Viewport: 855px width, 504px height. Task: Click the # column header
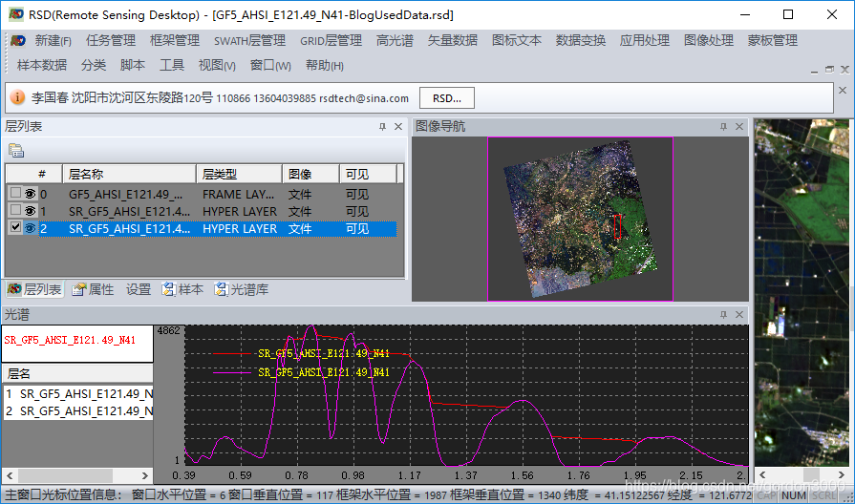point(34,175)
